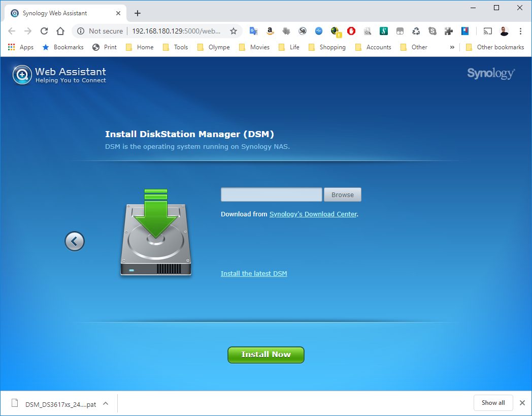
Task: Open the Chrome three-dot menu
Action: 520,31
